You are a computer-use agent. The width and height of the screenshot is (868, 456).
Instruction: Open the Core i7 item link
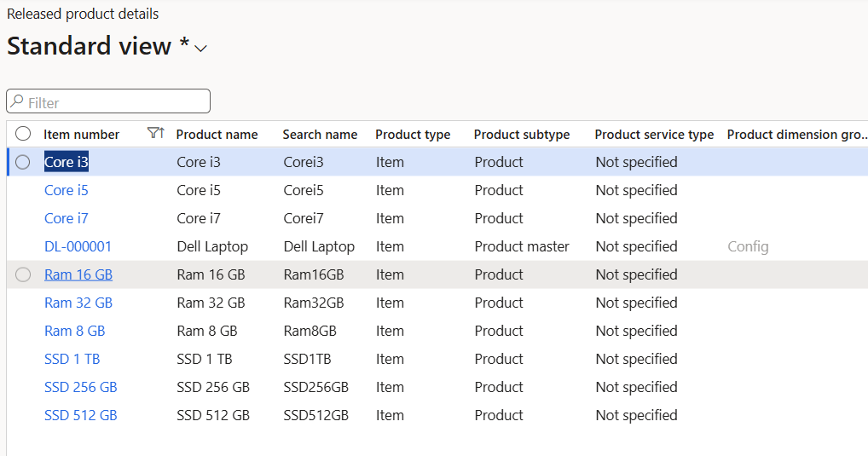66,218
